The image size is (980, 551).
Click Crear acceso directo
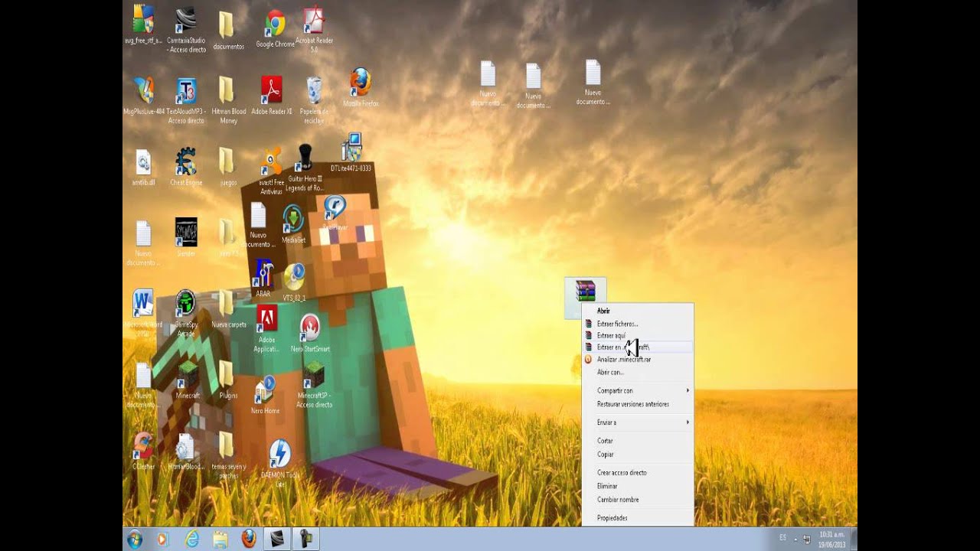[x=637, y=472]
